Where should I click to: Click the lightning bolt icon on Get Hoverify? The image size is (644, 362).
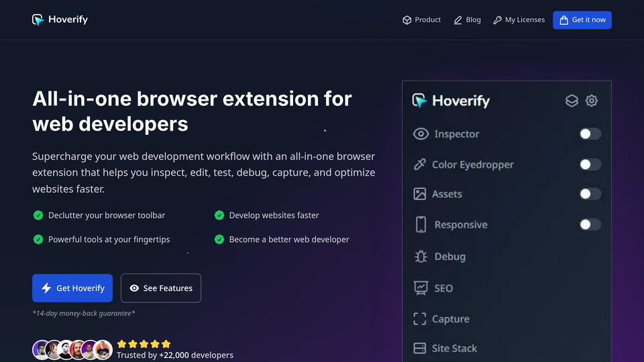click(46, 288)
